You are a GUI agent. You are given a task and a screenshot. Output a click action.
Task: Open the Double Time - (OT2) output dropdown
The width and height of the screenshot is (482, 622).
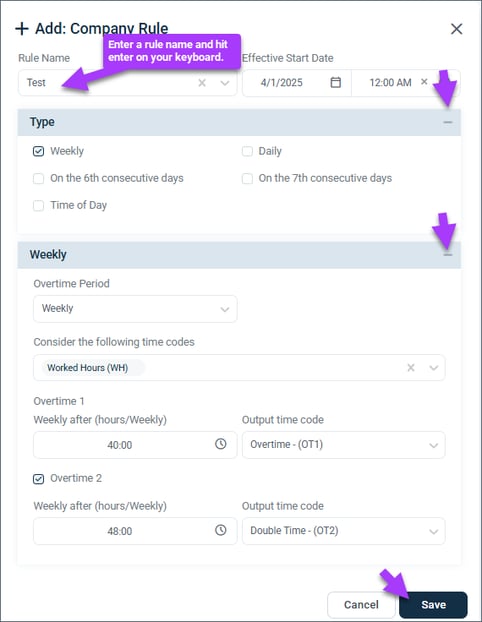click(x=344, y=531)
